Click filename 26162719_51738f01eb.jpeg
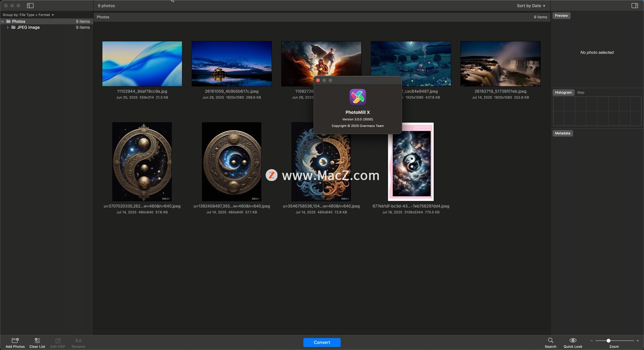 coord(500,91)
